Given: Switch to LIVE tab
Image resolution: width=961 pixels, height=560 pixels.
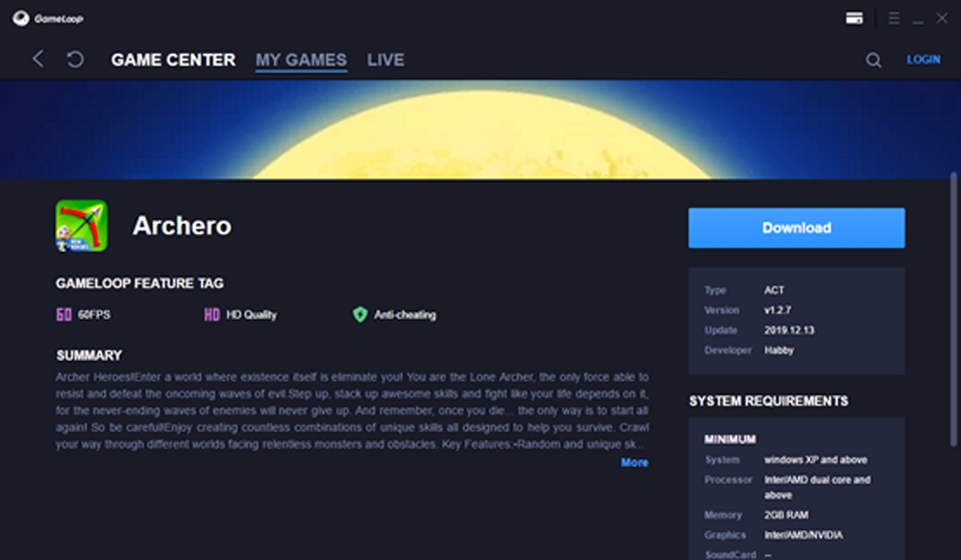Looking at the screenshot, I should pos(385,60).
